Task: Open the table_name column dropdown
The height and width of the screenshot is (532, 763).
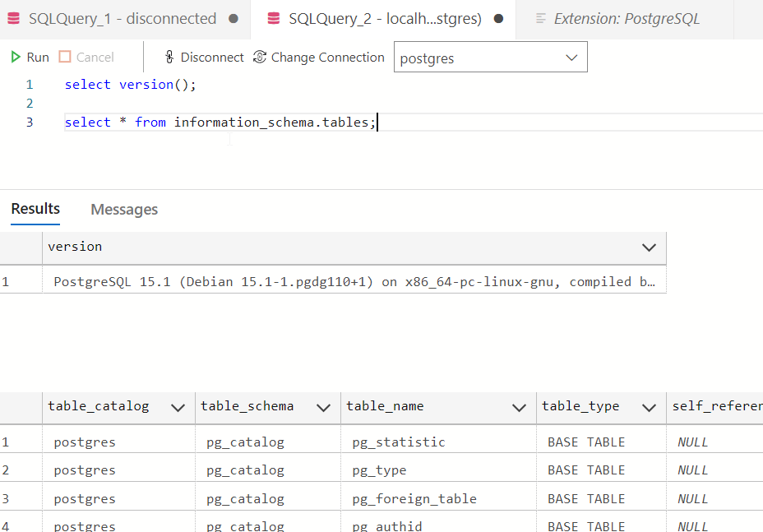Action: (x=519, y=407)
